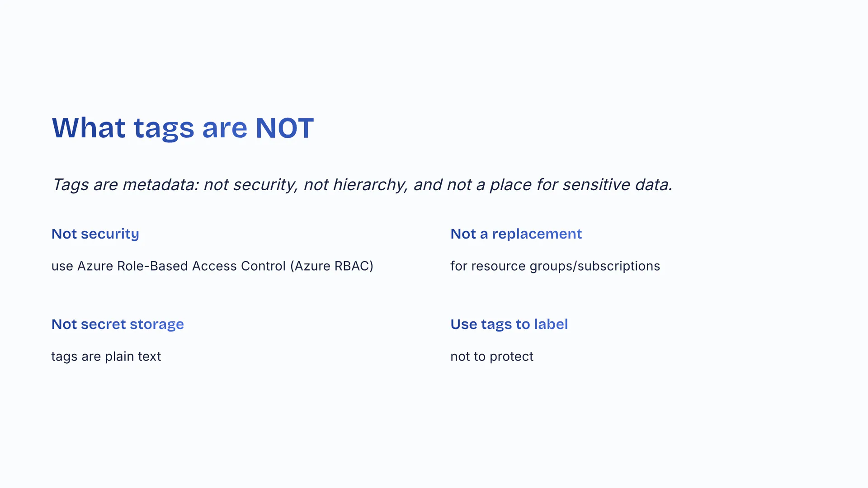This screenshot has height=488, width=868.
Task: Click the 'Not a replacement' heading
Action: click(x=516, y=234)
